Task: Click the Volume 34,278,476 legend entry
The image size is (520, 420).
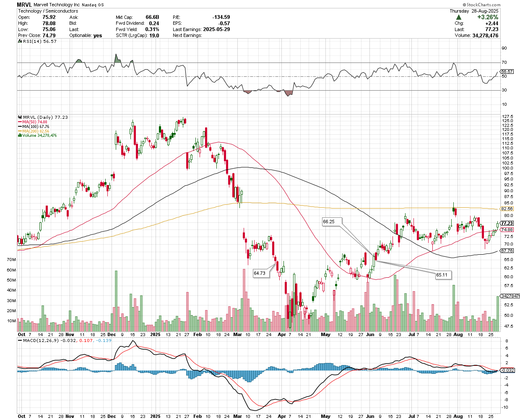Action: pyautogui.click(x=37, y=136)
